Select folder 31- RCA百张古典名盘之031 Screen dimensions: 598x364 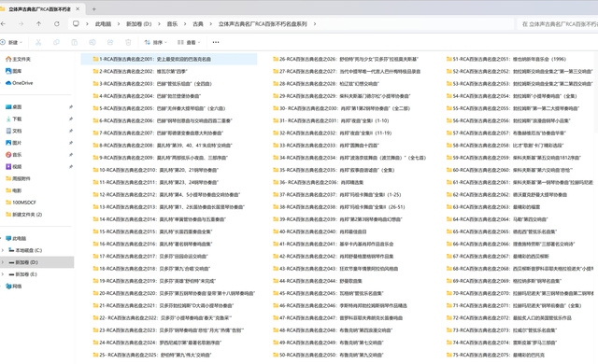point(331,120)
